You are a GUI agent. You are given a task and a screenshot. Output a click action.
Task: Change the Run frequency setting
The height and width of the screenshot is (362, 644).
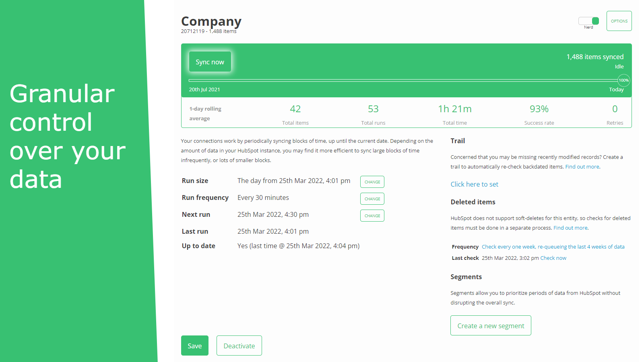(372, 199)
